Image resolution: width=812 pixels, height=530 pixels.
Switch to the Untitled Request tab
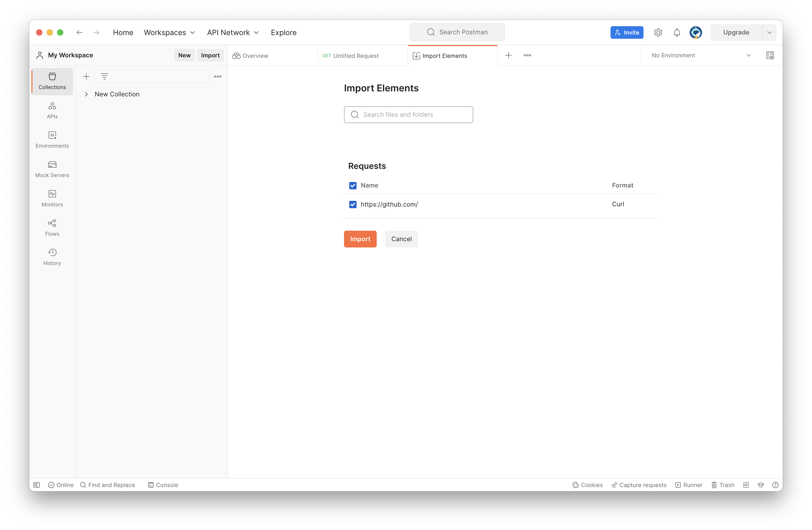pyautogui.click(x=356, y=56)
